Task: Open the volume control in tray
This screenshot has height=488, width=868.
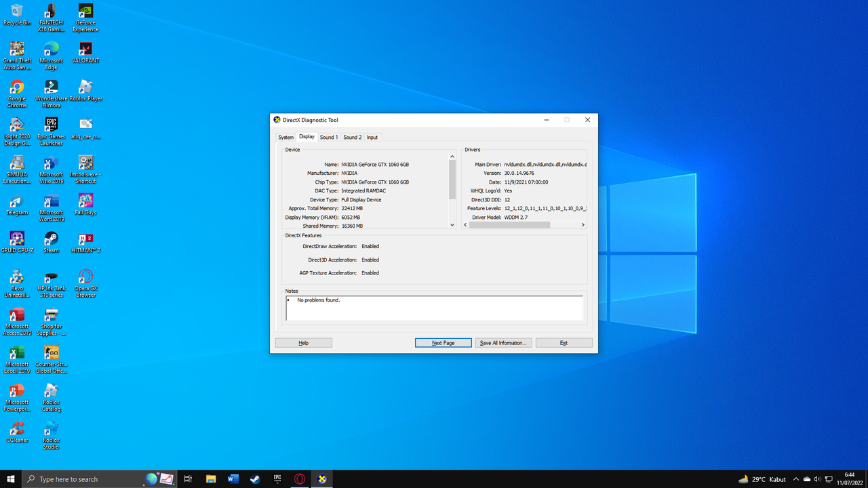Action: (817, 479)
